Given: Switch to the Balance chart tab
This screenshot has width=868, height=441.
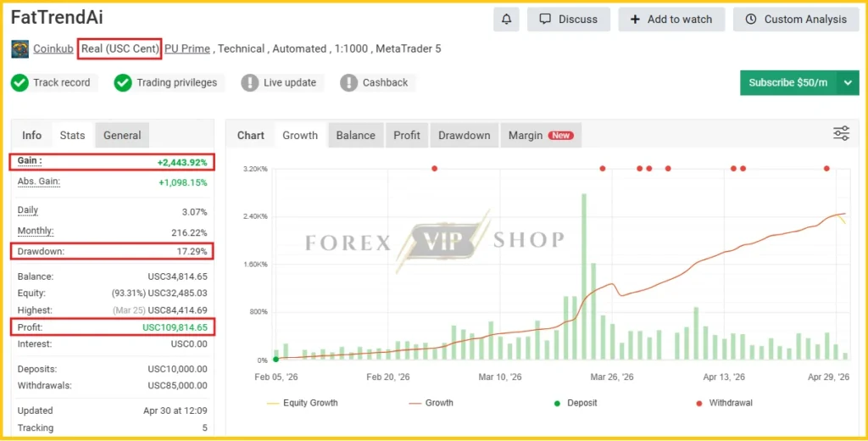Looking at the screenshot, I should coord(356,135).
